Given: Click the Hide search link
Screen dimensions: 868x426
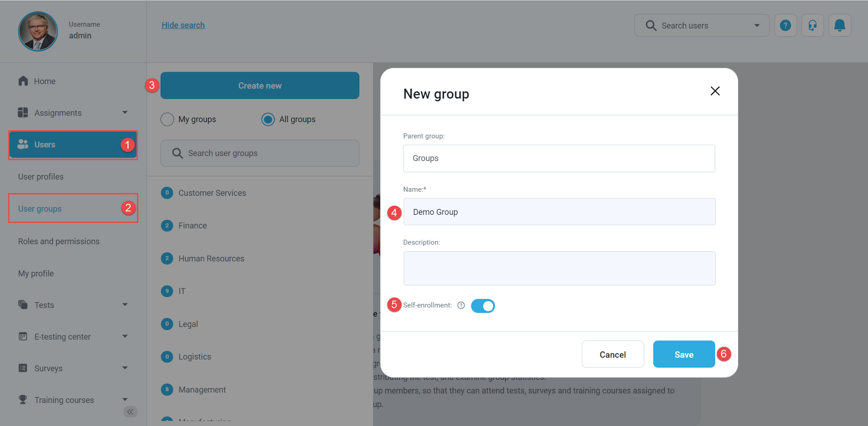Looking at the screenshot, I should (x=183, y=25).
